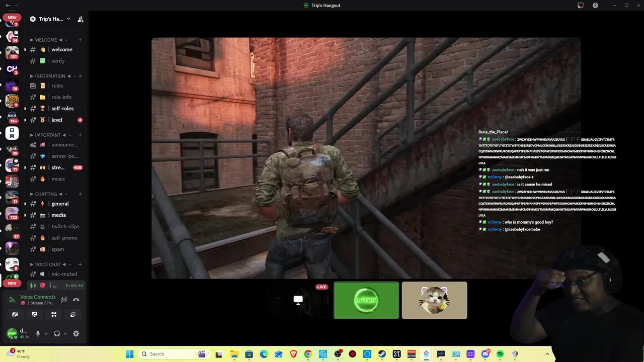644x362 pixels.
Task: Open the CH server with 3 badge
Action: [x=12, y=69]
